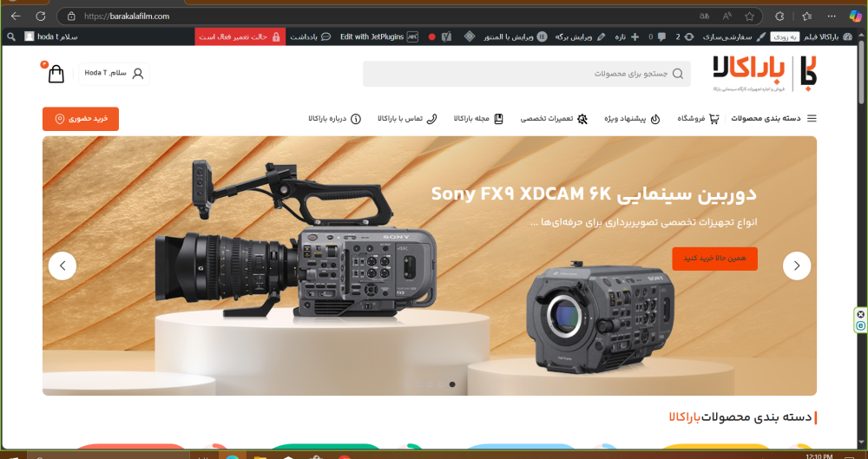Open the browser Settings and more menu
The image size is (868, 459).
coord(831,16)
